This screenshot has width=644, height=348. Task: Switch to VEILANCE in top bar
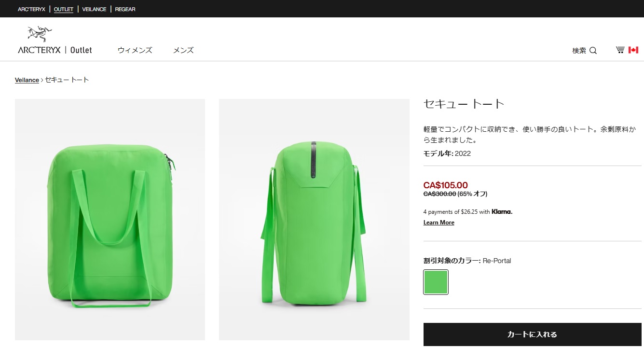click(94, 9)
